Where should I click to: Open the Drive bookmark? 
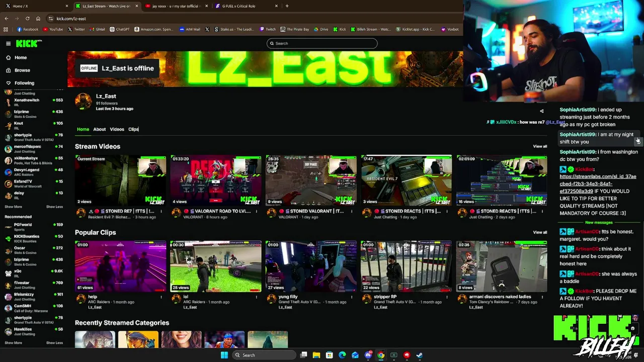[x=321, y=29]
